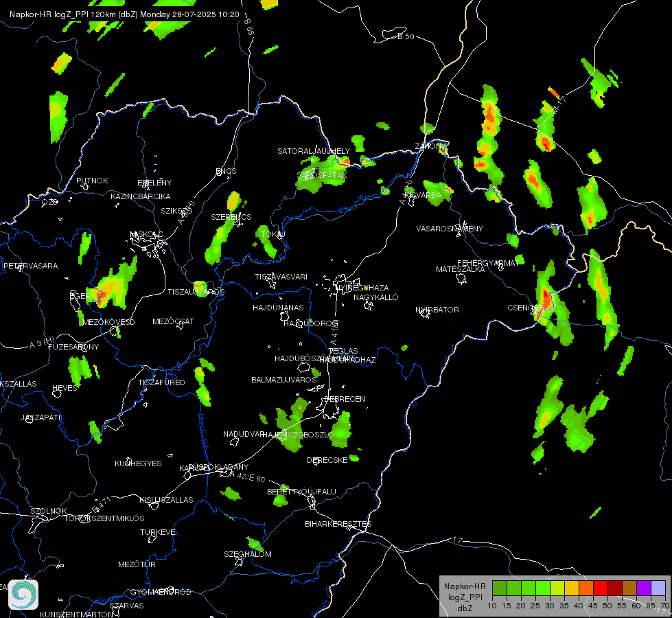Click the MEZOTUR town label
The image size is (672, 618).
[137, 565]
